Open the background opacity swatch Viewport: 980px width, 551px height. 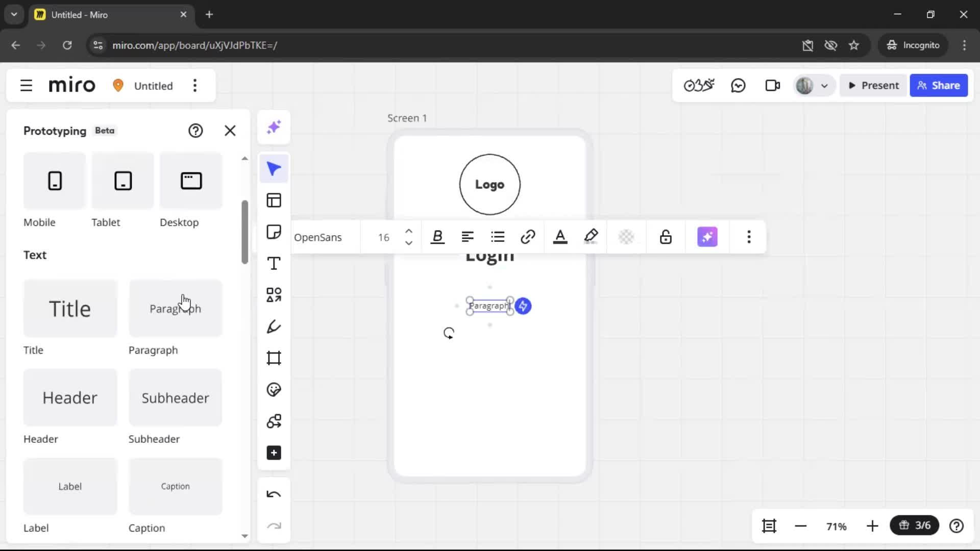pyautogui.click(x=626, y=237)
